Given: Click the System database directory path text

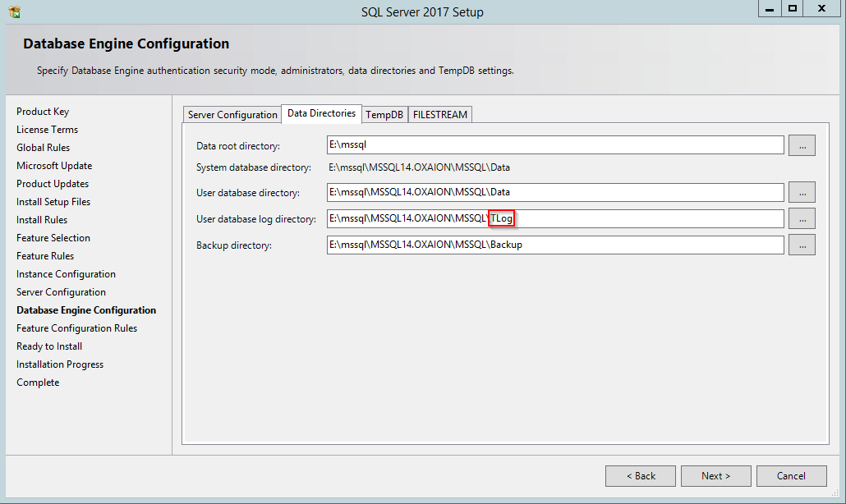Looking at the screenshot, I should 419,167.
